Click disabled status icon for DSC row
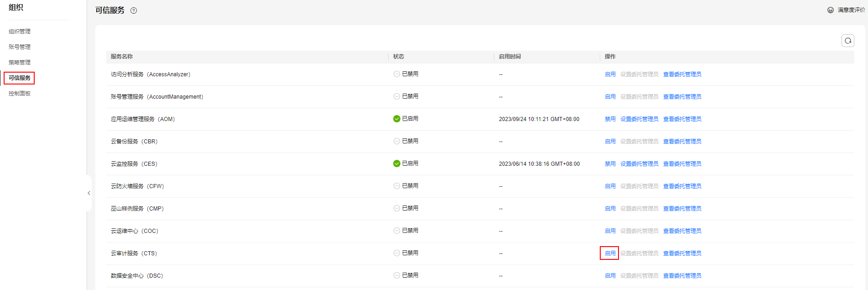This screenshot has width=868, height=290. coord(397,275)
